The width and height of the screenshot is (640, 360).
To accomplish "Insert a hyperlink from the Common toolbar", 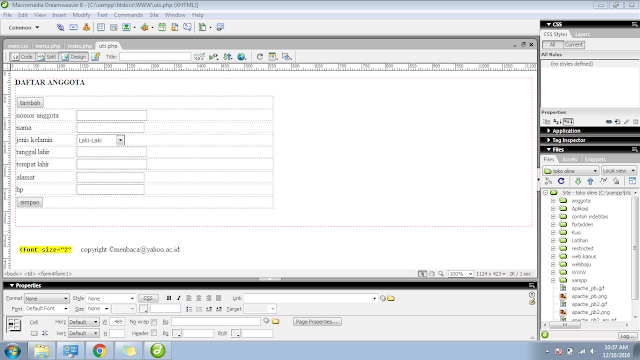I will point(60,27).
